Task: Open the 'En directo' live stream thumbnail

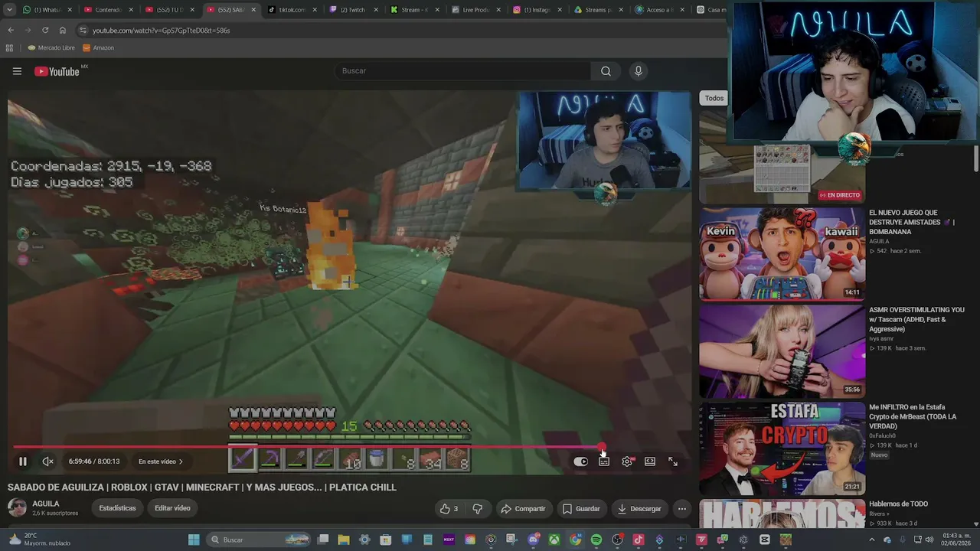Action: (782, 156)
